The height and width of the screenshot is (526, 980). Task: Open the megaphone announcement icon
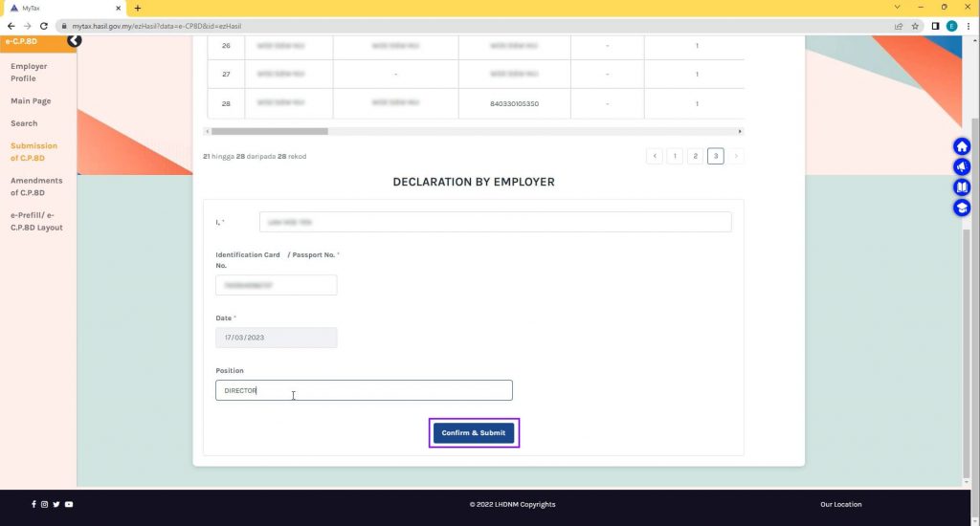962,166
